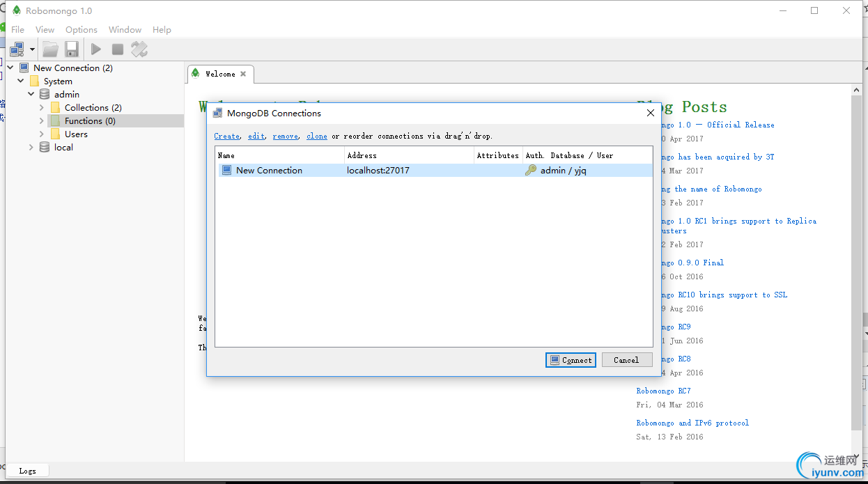The image size is (868, 484).
Task: Click the Robomongo leaf icon in title bar
Action: (16, 10)
